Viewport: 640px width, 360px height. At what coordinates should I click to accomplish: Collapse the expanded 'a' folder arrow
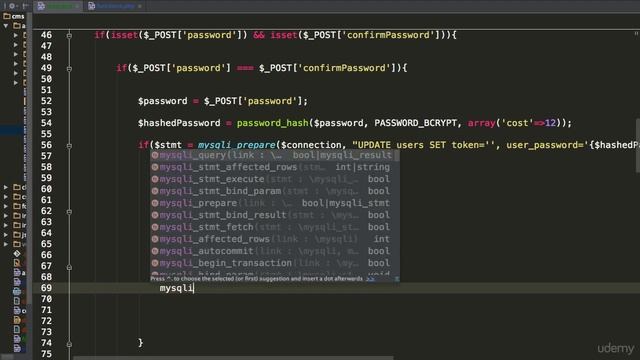(x=6, y=26)
